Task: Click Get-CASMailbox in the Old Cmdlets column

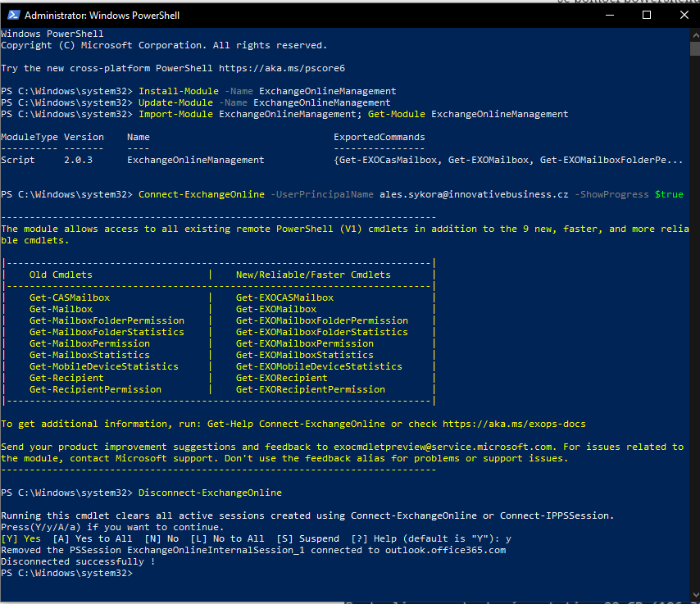Action: (x=70, y=297)
